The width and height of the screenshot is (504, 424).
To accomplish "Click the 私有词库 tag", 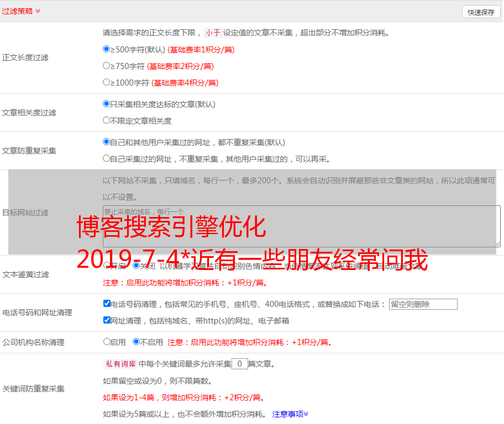I will pyautogui.click(x=120, y=364).
